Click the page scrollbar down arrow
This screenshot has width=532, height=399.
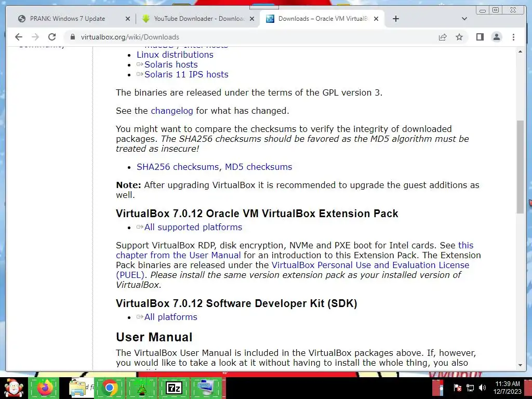(520, 365)
